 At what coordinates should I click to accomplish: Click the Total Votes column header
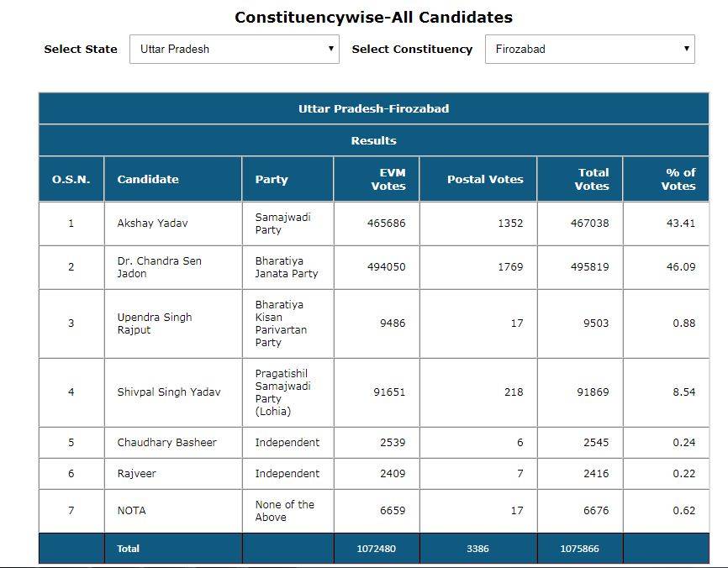click(592, 179)
